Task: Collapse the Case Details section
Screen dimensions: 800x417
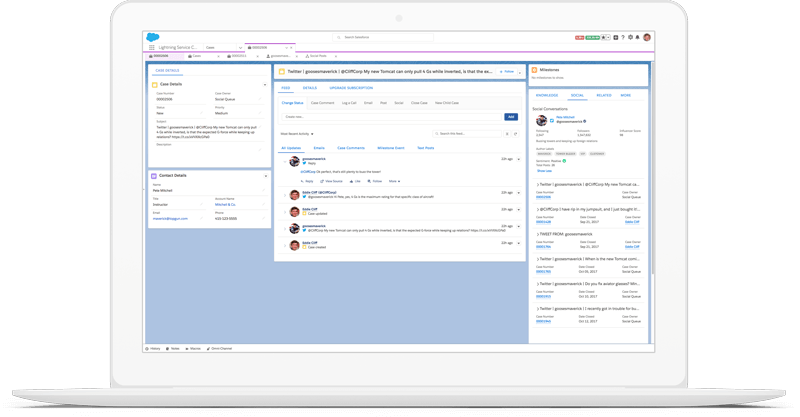Action: click(x=264, y=85)
